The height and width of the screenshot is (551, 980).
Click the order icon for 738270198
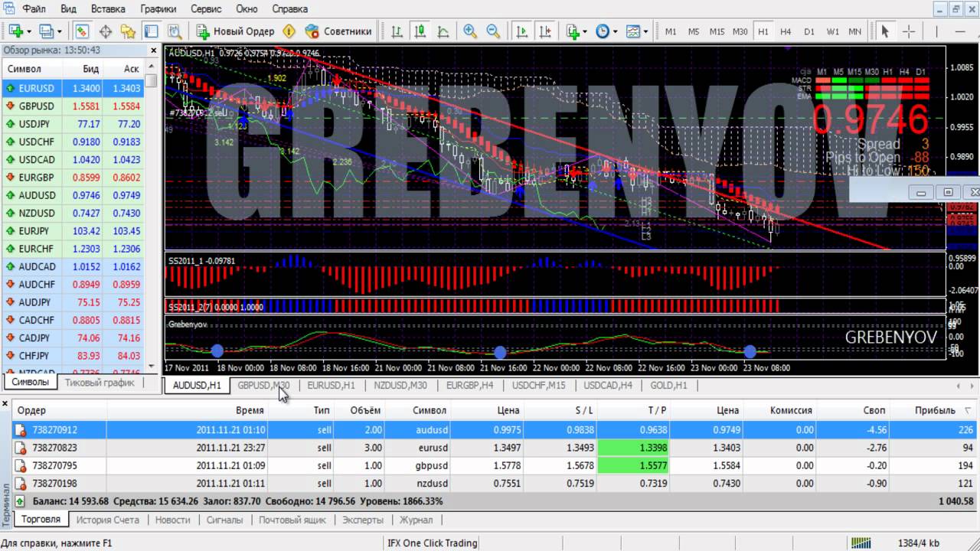[x=21, y=483]
